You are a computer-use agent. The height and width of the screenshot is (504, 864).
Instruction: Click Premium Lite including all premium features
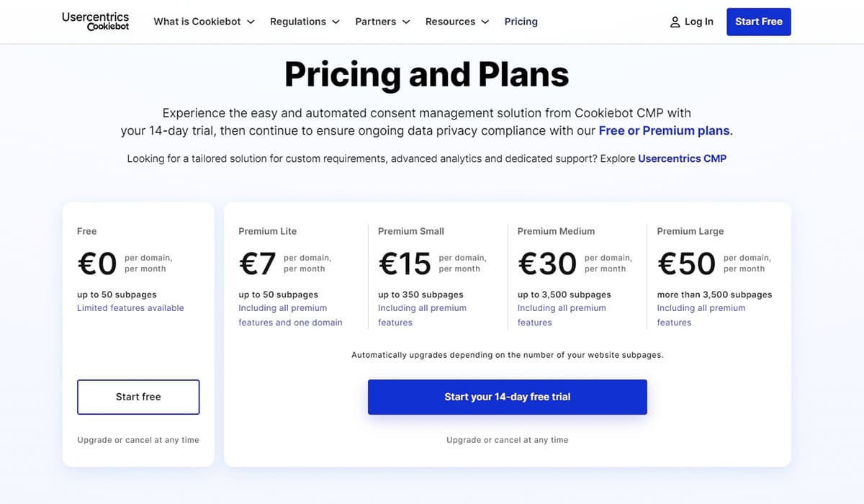coord(290,315)
